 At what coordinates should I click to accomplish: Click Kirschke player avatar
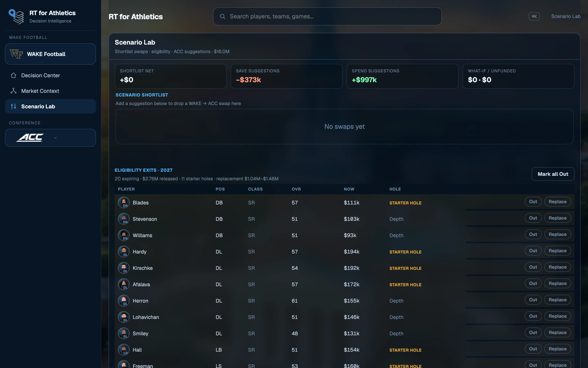[124, 268]
